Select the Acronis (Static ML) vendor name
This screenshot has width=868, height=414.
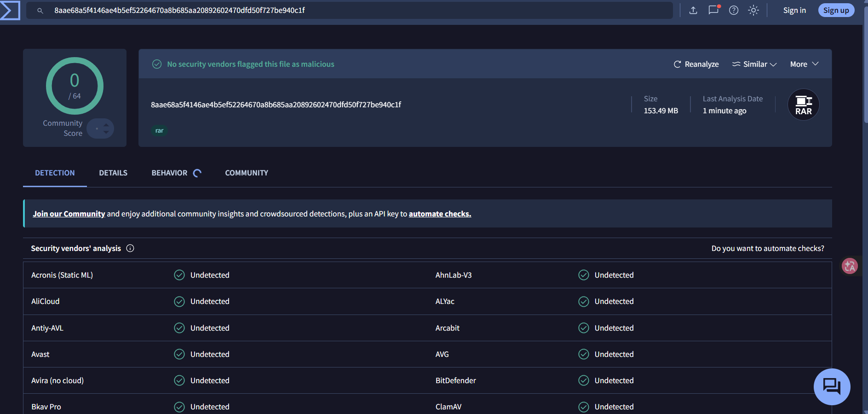[x=62, y=275]
